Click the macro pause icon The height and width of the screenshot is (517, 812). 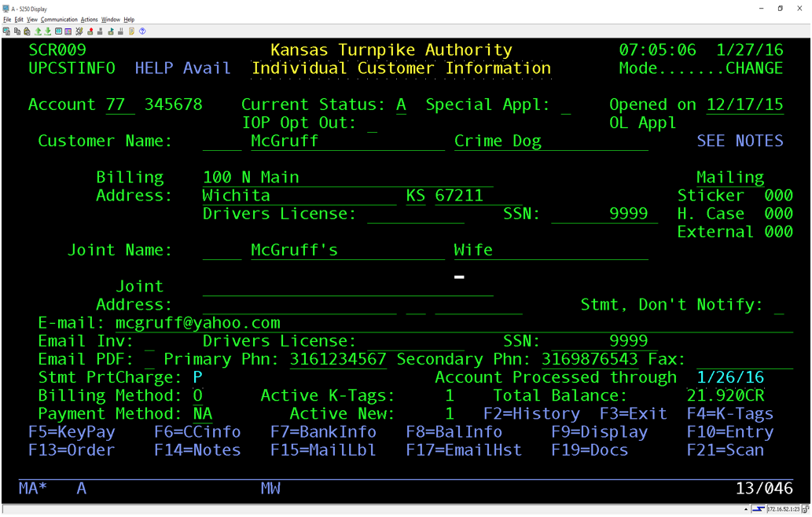(x=121, y=31)
